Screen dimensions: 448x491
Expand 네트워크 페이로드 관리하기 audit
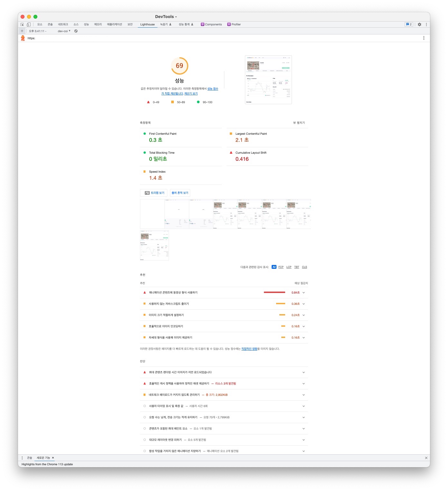224,395
